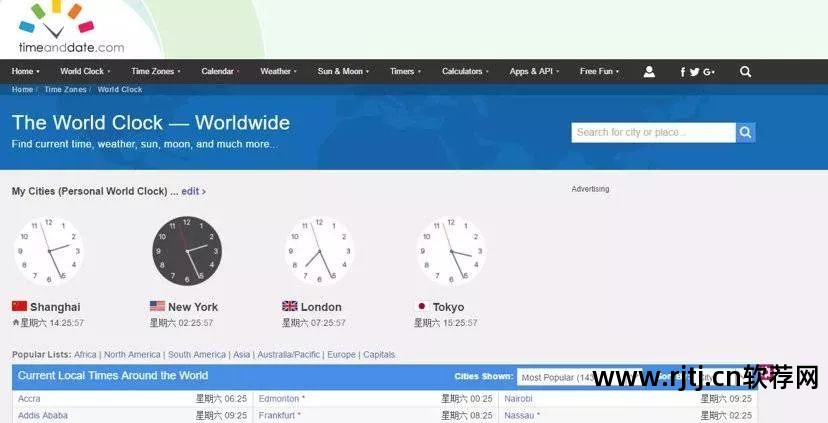Open the Free Fun menu
Screen dimensions: 828x423
599,71
